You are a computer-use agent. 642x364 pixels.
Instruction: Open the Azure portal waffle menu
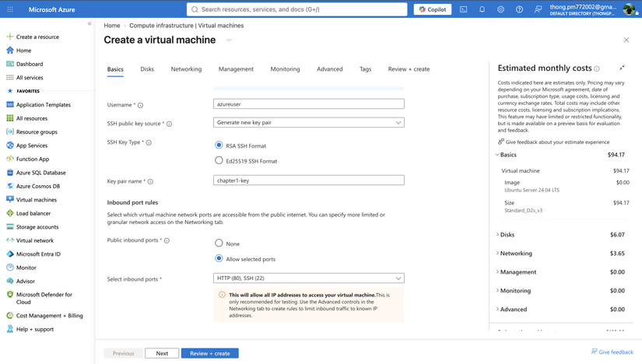[10, 9]
